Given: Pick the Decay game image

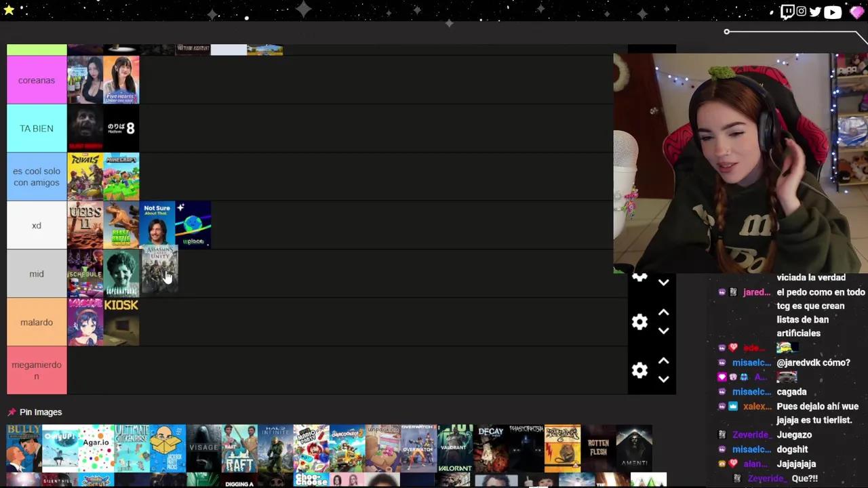Looking at the screenshot, I should point(491,449).
